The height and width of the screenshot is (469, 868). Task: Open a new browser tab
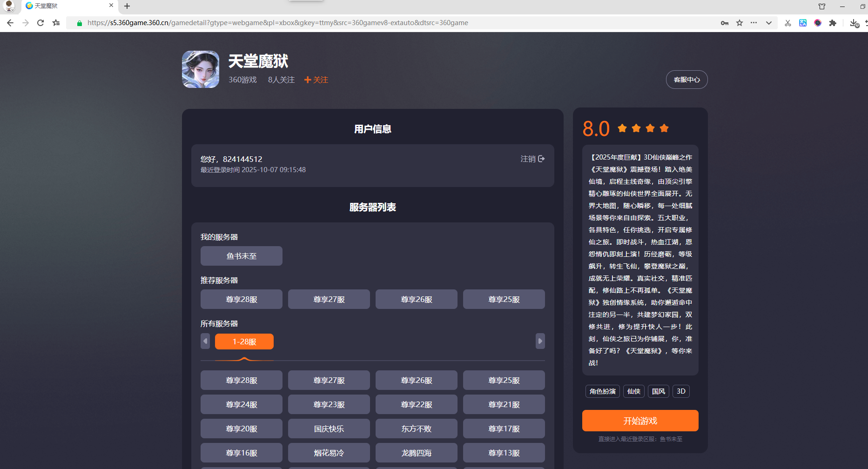[127, 6]
